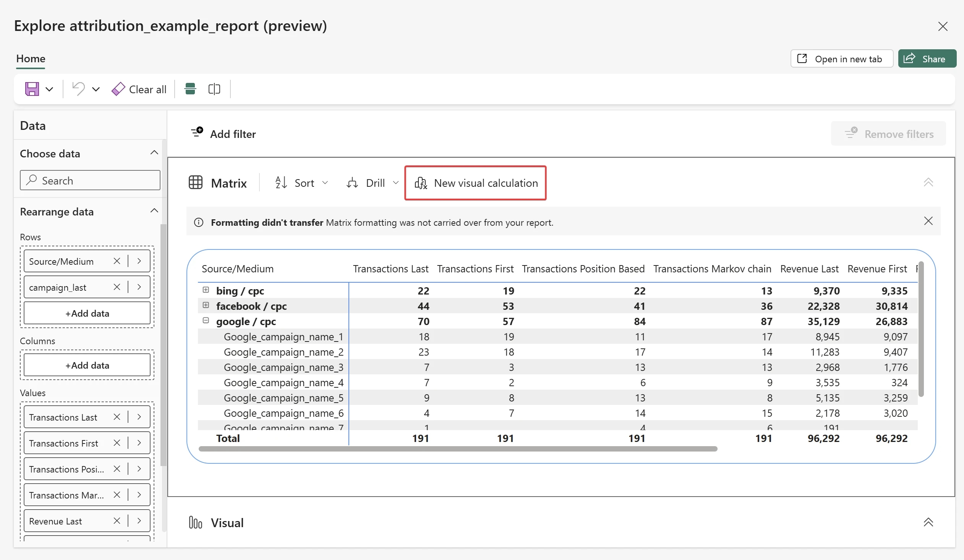Open the Save options dropdown arrow
The height and width of the screenshot is (560, 964).
point(49,89)
